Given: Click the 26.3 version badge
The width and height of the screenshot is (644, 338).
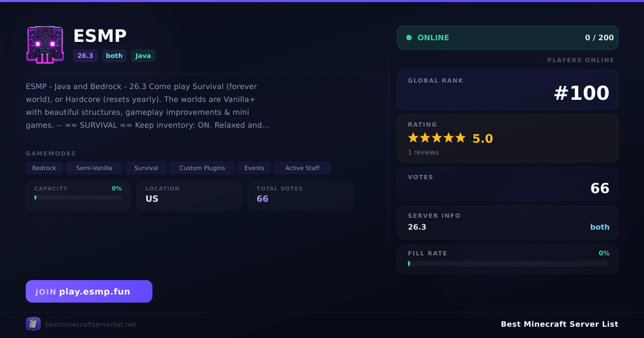Looking at the screenshot, I should point(85,56).
